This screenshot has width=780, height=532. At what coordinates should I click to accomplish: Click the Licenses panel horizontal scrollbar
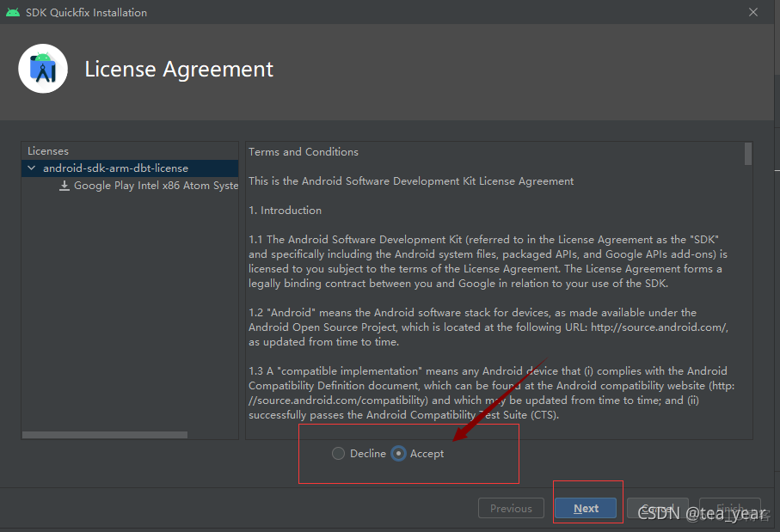point(105,435)
